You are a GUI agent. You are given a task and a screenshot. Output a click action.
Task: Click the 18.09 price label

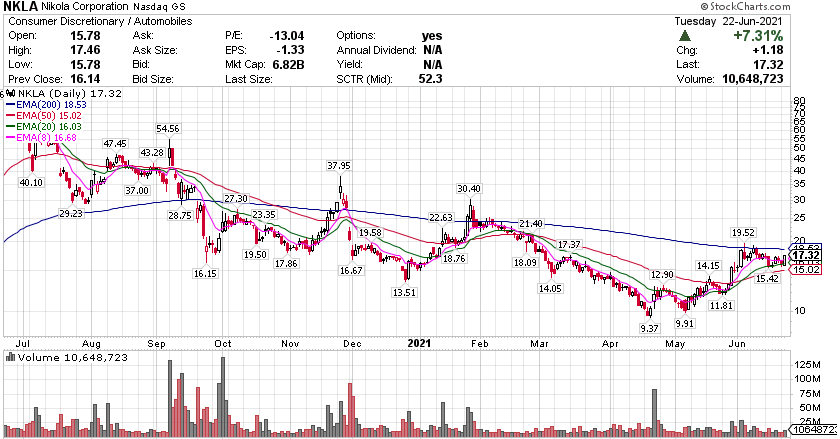[x=525, y=263]
